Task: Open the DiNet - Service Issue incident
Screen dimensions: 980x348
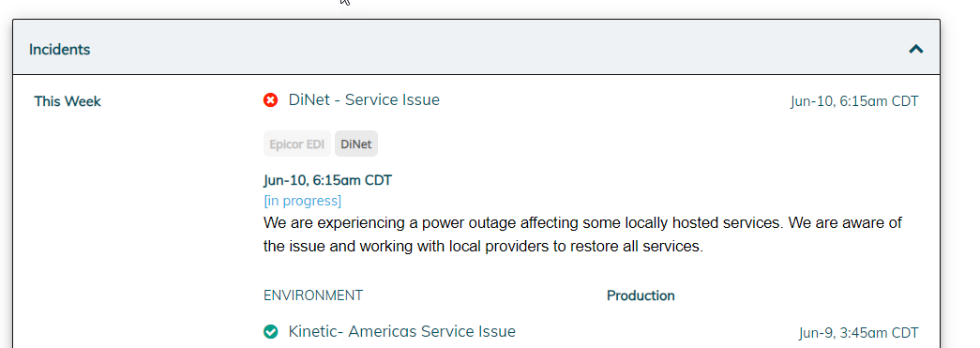Action: point(364,100)
